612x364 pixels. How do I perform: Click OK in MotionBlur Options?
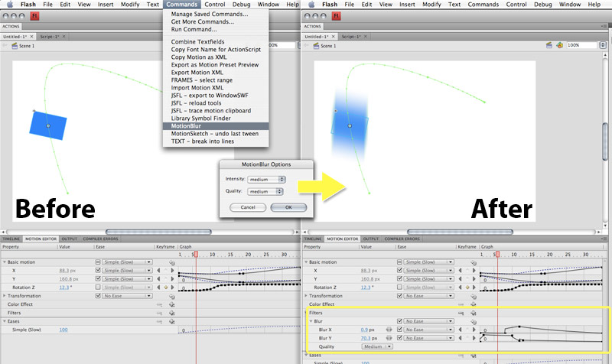pyautogui.click(x=288, y=207)
